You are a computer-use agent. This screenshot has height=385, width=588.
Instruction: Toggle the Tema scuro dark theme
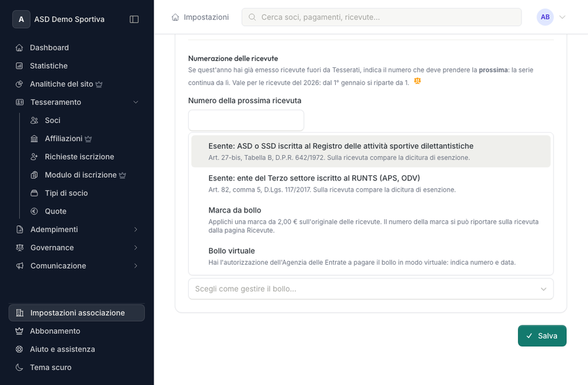point(77,367)
